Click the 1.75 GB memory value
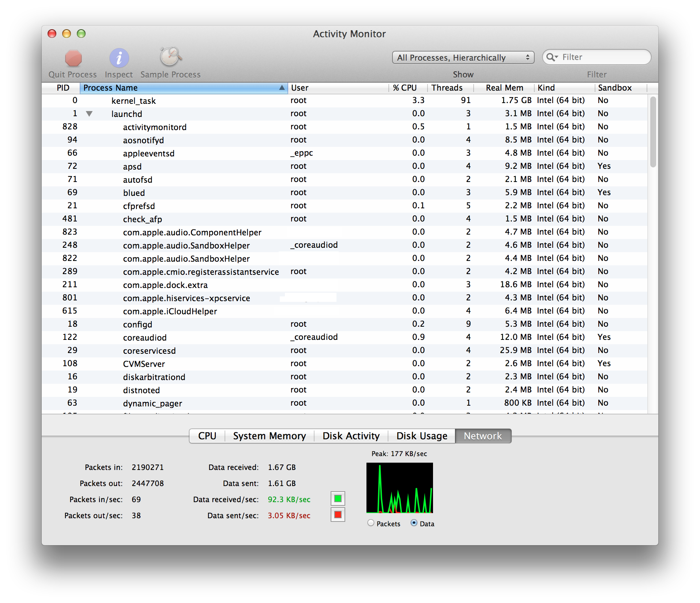Viewport: 700px width, 603px height. 516,100
